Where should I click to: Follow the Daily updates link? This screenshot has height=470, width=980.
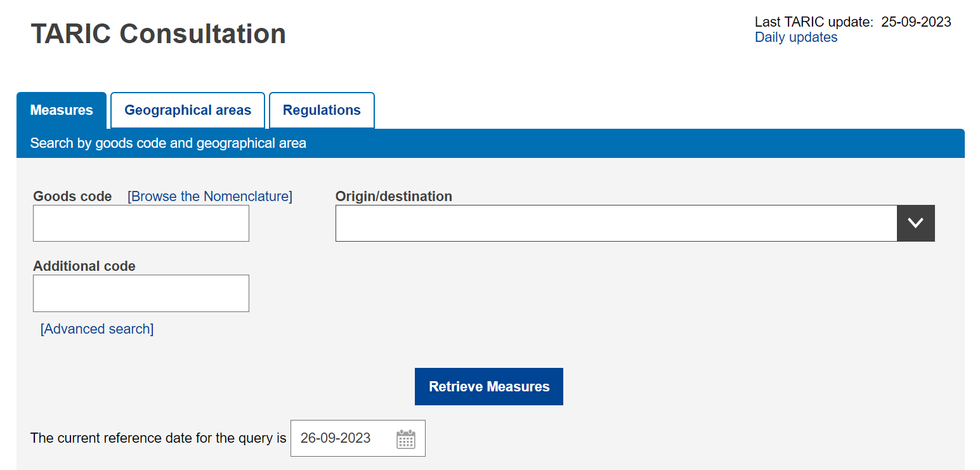coord(795,37)
